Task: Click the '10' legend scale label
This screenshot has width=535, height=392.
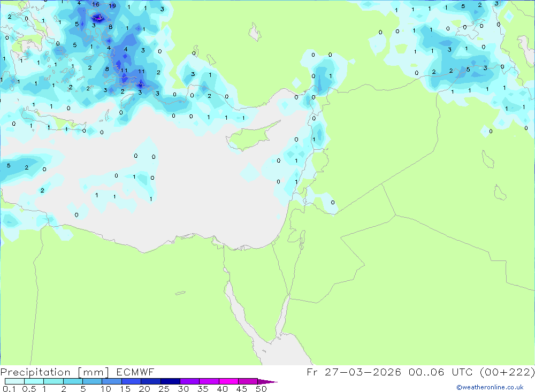Action: pyautogui.click(x=106, y=389)
